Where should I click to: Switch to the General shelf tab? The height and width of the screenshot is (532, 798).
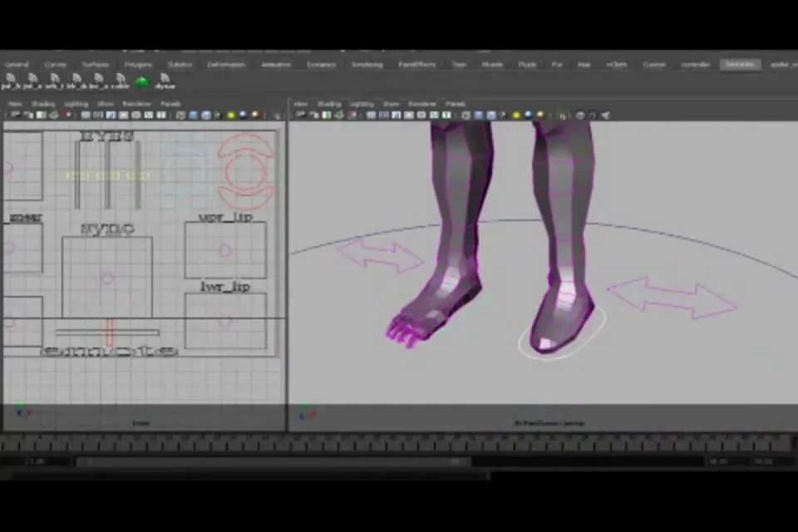[x=17, y=65]
